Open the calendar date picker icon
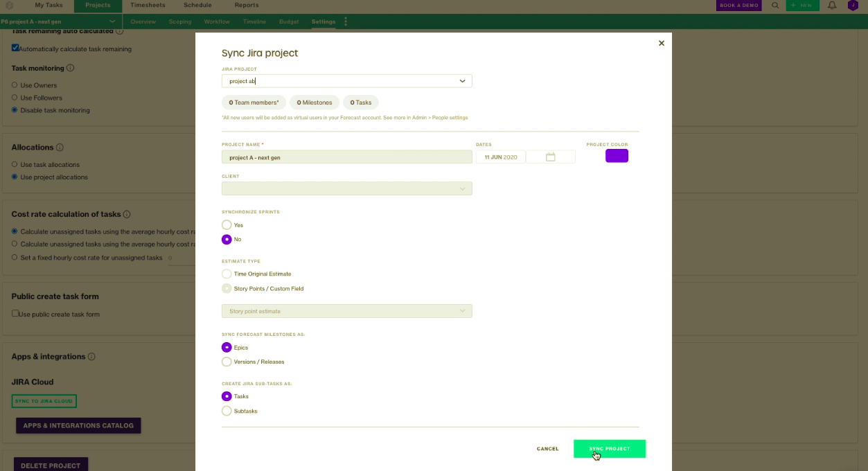 (x=551, y=157)
